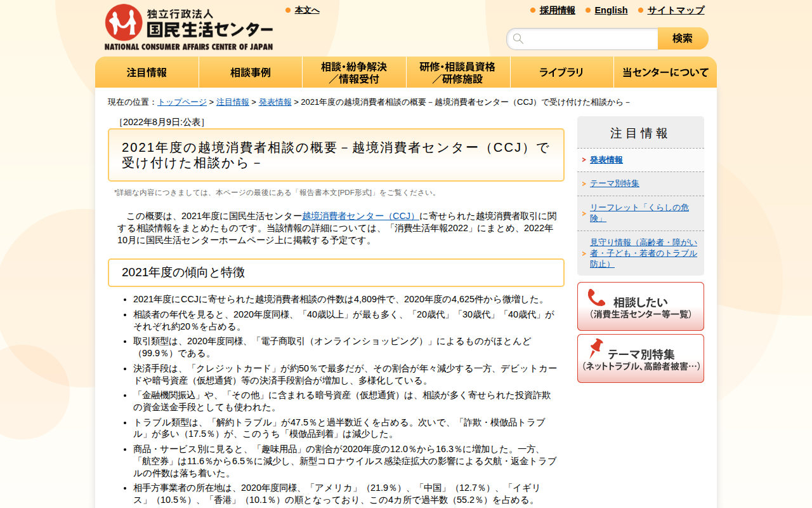Click the search magnifier icon
The image size is (812, 508).
point(518,39)
